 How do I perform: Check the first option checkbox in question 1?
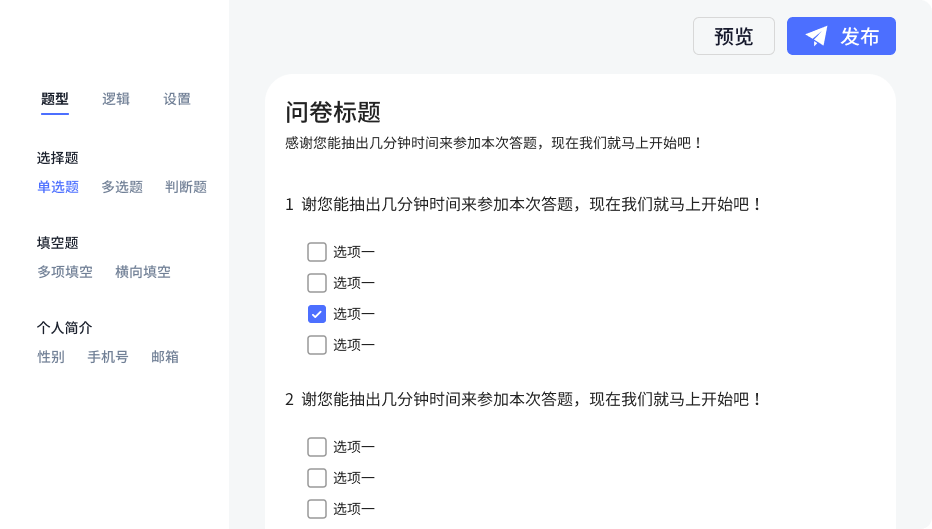coord(317,252)
